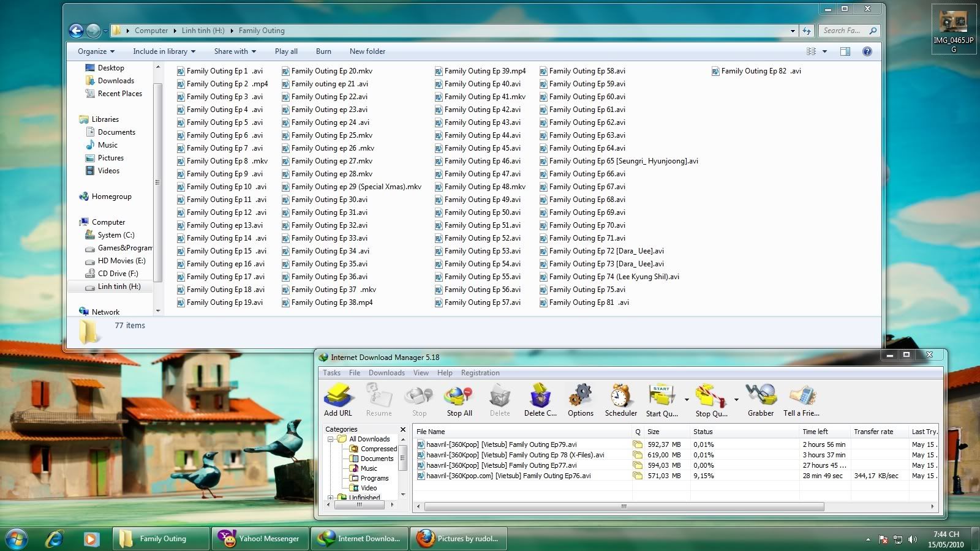This screenshot has width=980, height=551.
Task: Click the Explorer Forward arrow button
Action: [93, 31]
